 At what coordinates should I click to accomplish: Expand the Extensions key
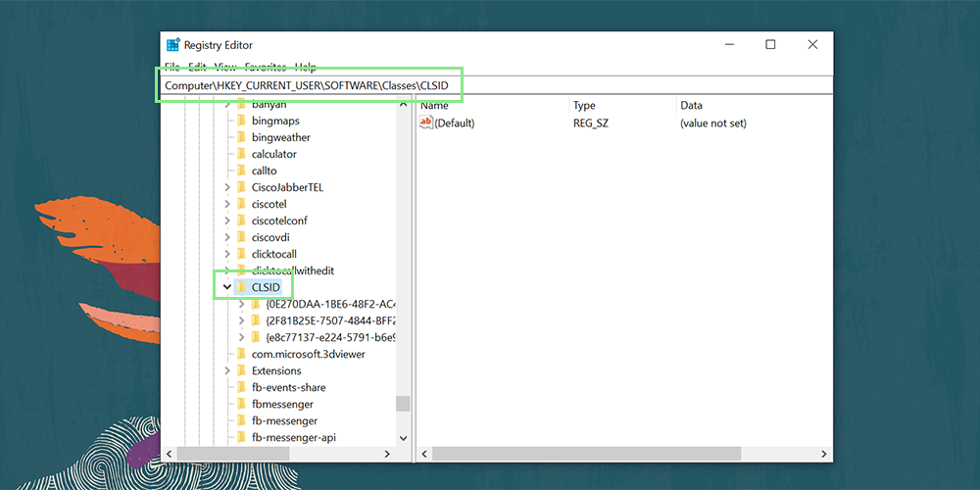coord(227,370)
